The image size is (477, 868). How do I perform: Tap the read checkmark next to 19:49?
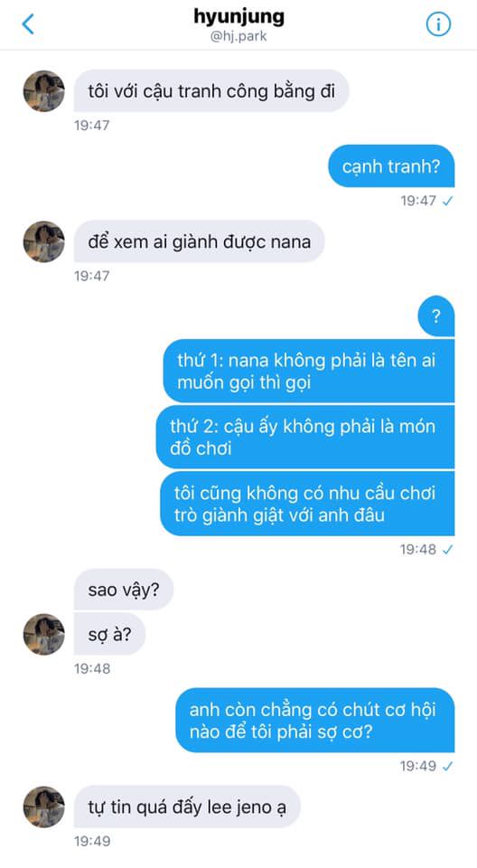coord(448,766)
